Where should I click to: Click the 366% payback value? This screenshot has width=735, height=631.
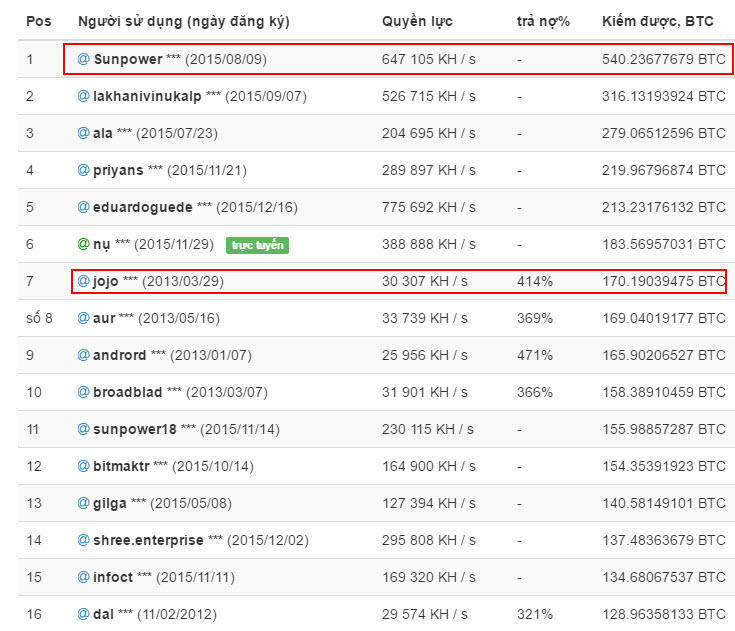[x=535, y=392]
